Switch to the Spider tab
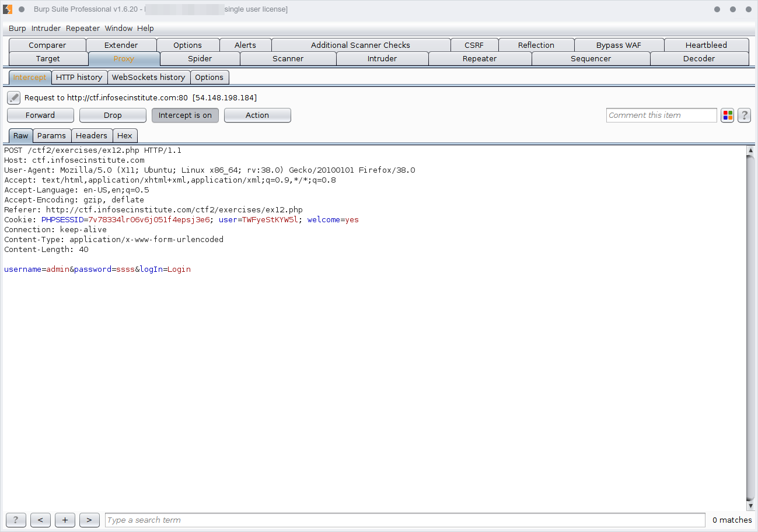Viewport: 758px width, 532px height. (x=200, y=59)
